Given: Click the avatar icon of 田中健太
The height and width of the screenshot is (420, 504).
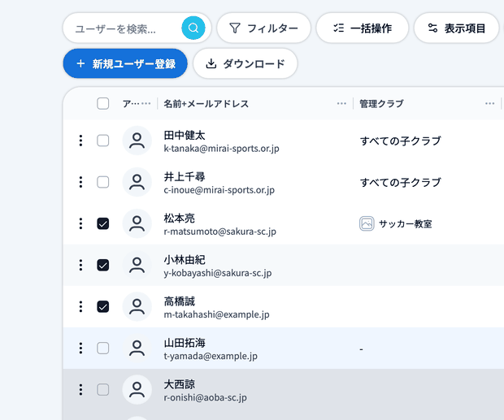Looking at the screenshot, I should point(137,141).
